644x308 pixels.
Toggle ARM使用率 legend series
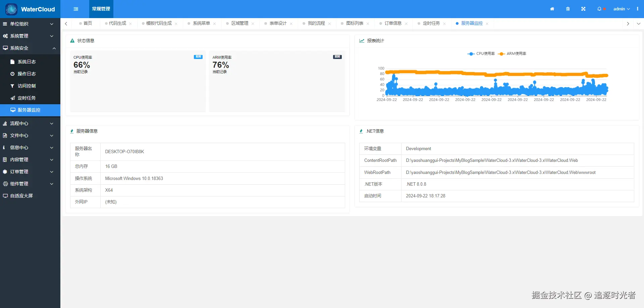click(512, 54)
